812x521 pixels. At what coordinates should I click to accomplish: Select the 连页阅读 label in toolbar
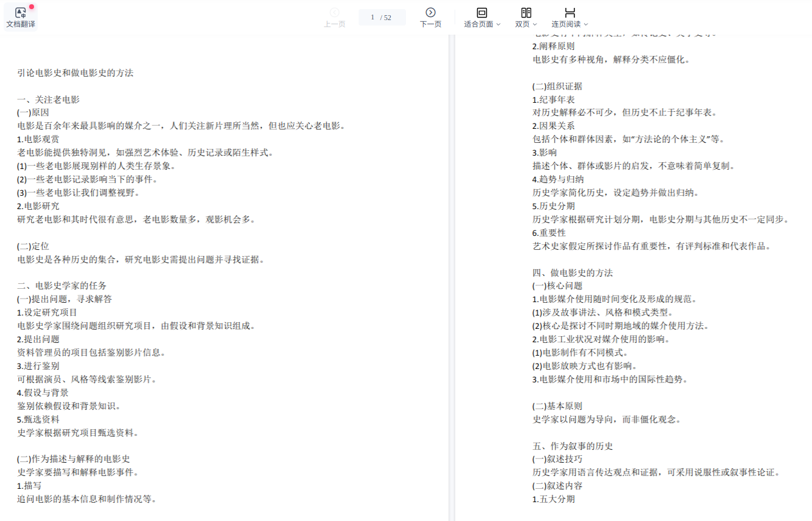pyautogui.click(x=566, y=24)
